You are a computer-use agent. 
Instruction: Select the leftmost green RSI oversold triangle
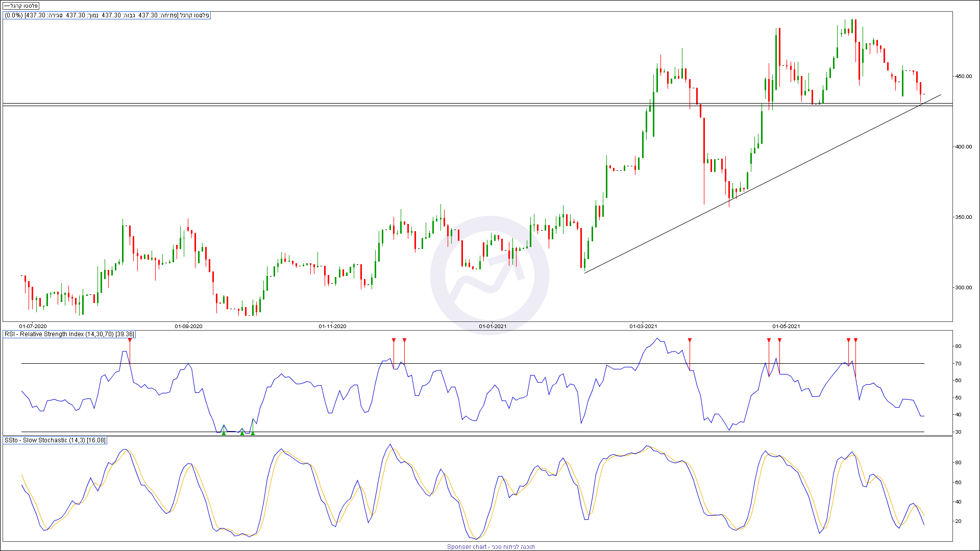(224, 433)
